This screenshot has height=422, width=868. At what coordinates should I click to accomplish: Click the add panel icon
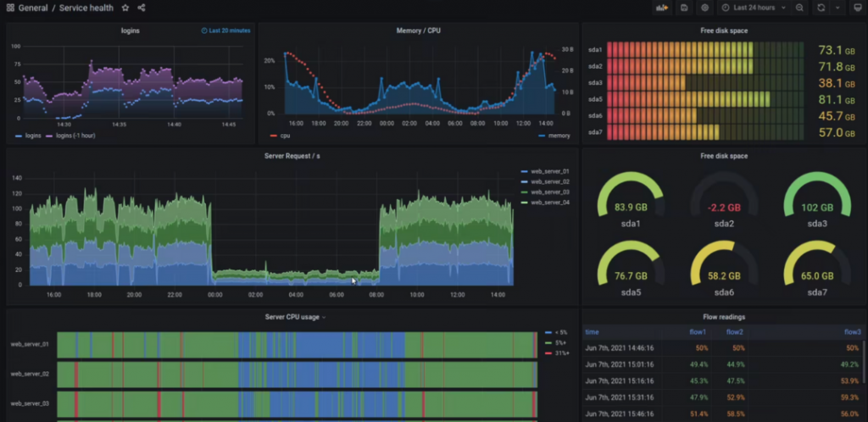661,8
